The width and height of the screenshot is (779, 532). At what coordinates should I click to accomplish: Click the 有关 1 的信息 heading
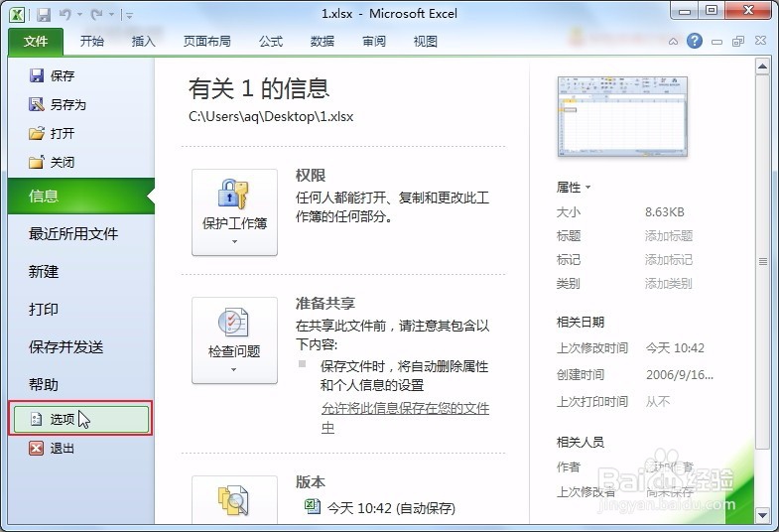(259, 88)
